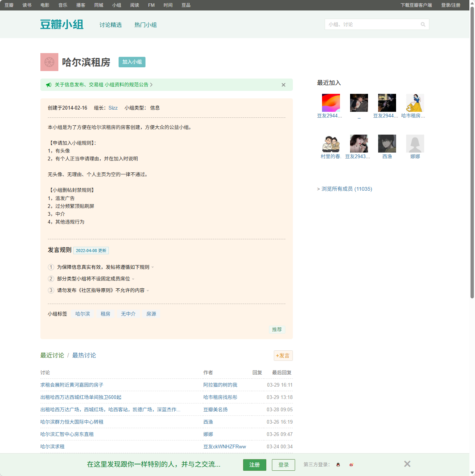Open group leader Sizz profile
The image size is (475, 476).
pyautogui.click(x=113, y=108)
